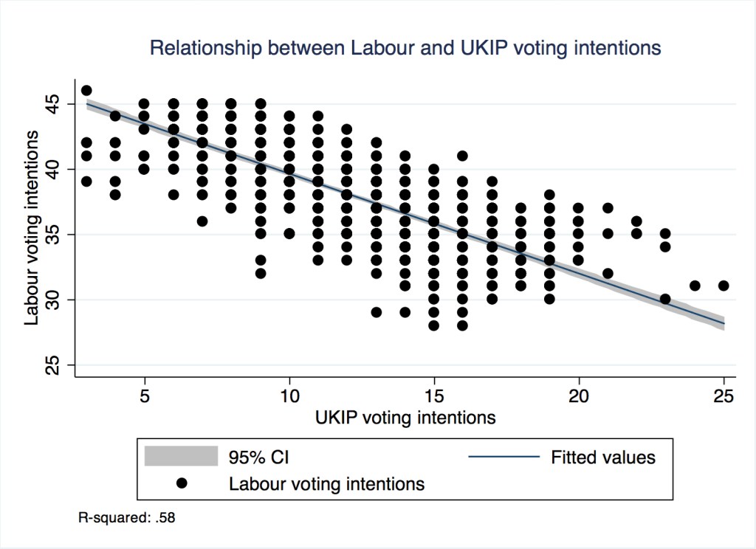Click the single data point at UKIP 24
Viewport: 756px width, 549px height.
pos(695,286)
